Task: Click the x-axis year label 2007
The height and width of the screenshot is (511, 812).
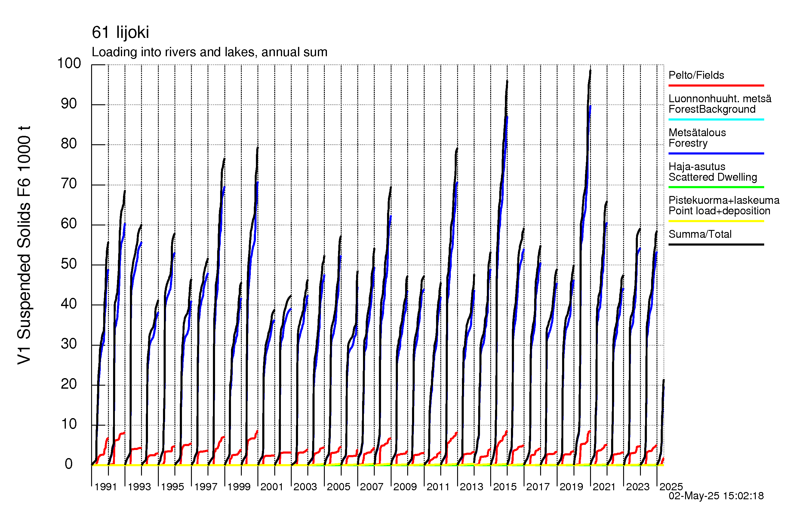Action: point(372,487)
